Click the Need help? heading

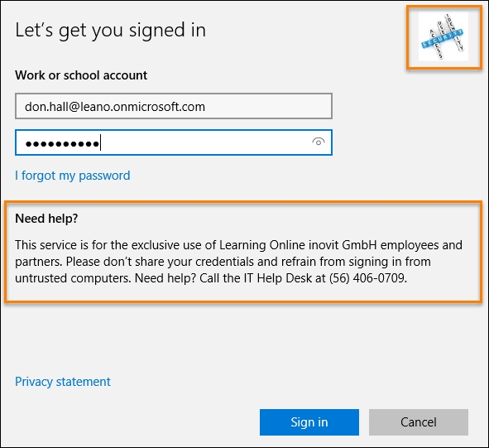[x=46, y=219]
